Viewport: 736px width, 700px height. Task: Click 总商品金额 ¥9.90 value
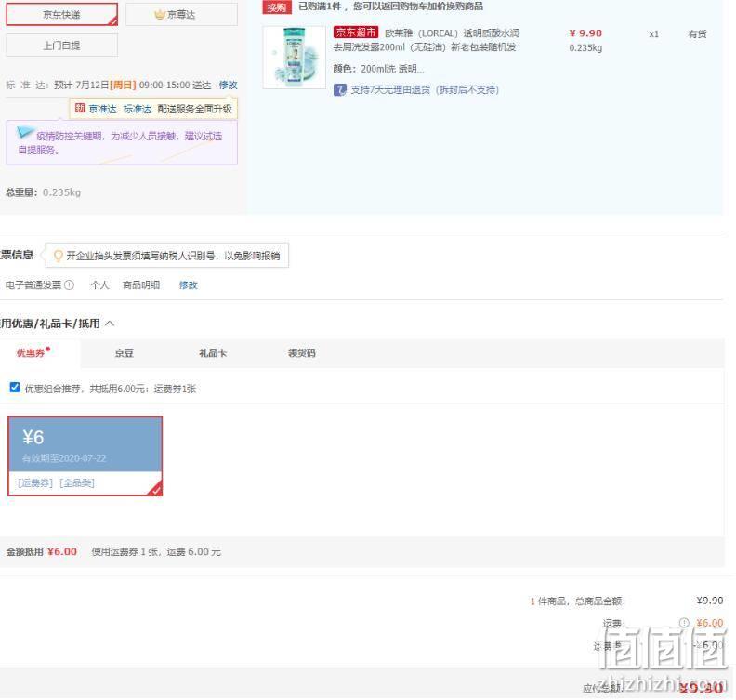710,601
